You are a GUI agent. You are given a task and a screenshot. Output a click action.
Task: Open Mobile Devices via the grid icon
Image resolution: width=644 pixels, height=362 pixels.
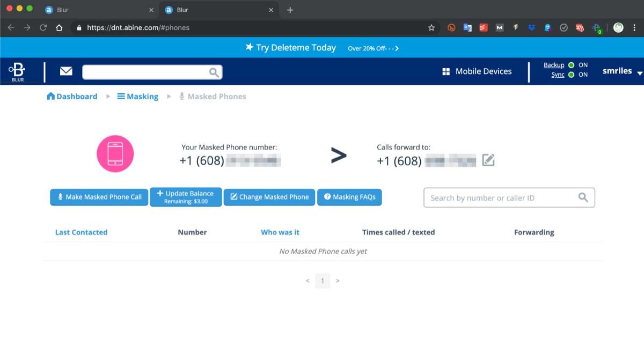[x=447, y=71]
